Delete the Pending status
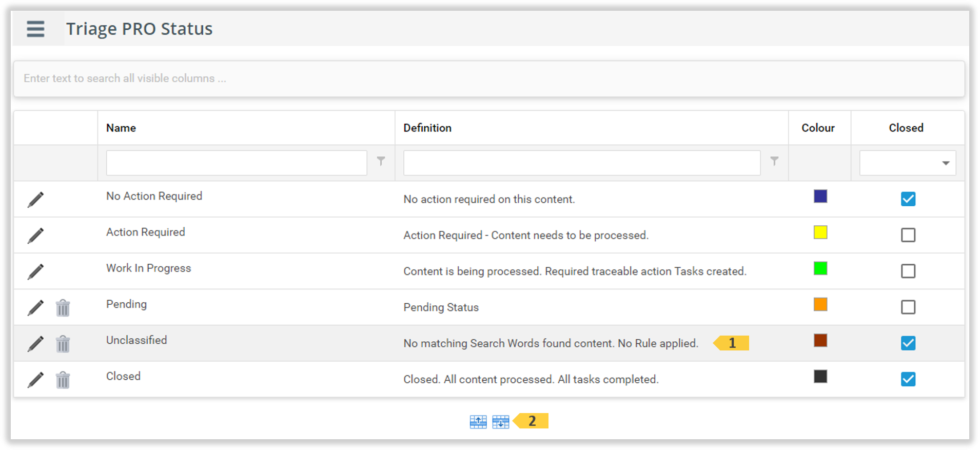The height and width of the screenshot is (450, 980). tap(63, 308)
